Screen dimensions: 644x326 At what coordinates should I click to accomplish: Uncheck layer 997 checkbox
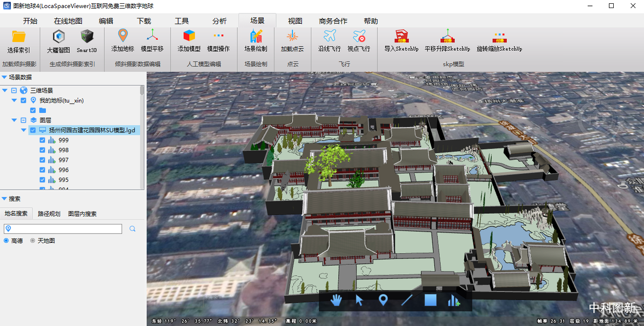[x=42, y=160]
